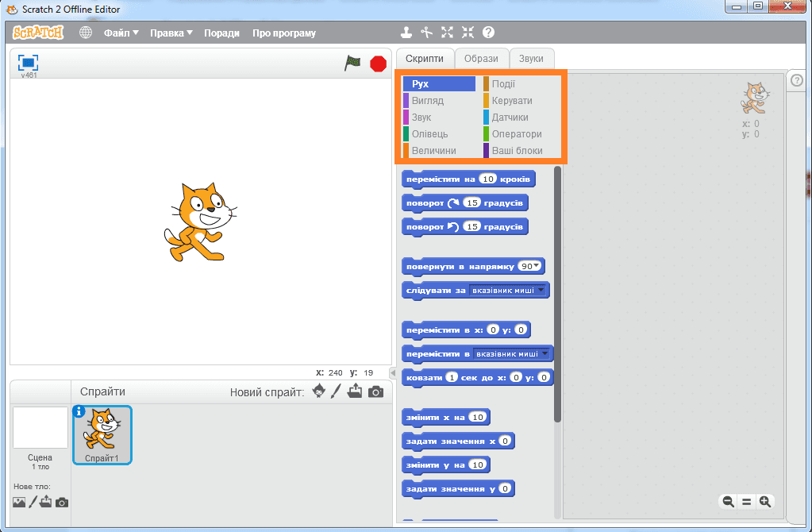812x532 pixels.
Task: Click x field in перемістити в x: y: block
Action: point(493,330)
